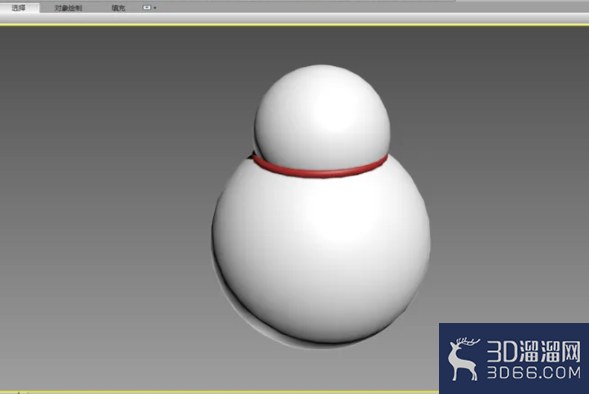The height and width of the screenshot is (394, 589).
Task: Open the ribbon display options dropdown
Action: pos(149,8)
